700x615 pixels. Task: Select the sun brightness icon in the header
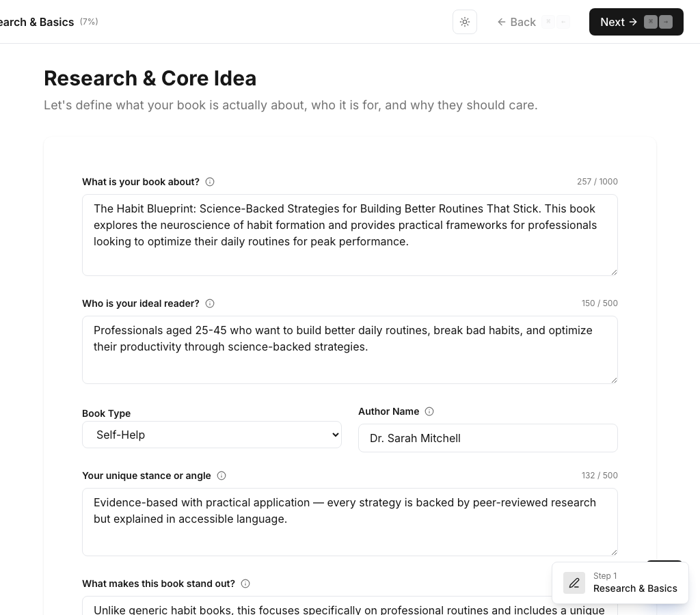465,22
